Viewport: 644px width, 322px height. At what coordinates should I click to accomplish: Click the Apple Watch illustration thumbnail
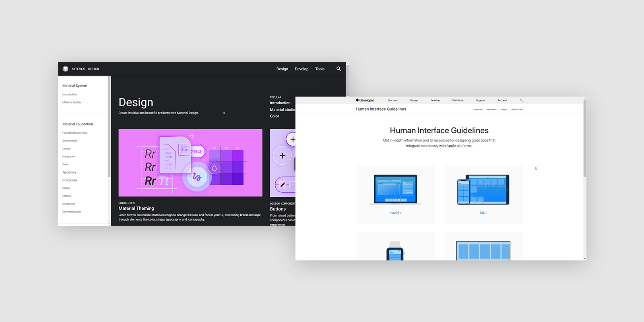[395, 251]
